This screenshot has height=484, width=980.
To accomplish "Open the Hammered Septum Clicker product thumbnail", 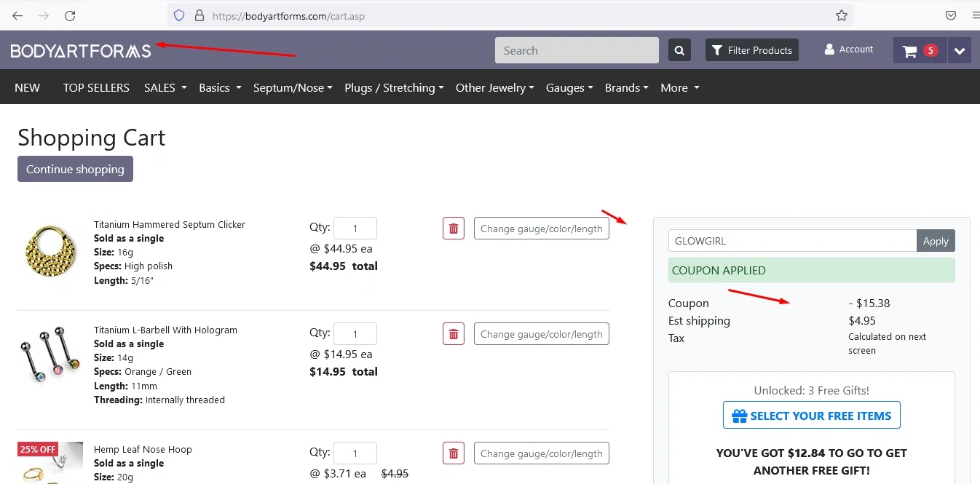I will [x=51, y=251].
